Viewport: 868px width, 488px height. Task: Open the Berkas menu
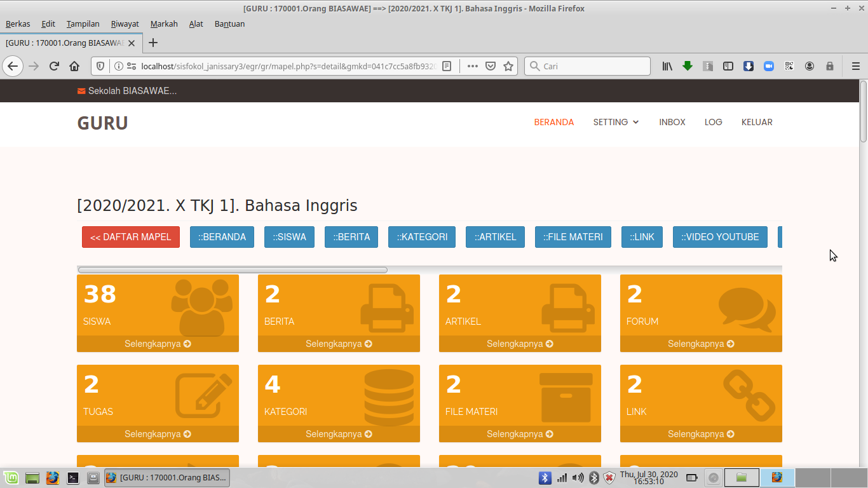[18, 24]
